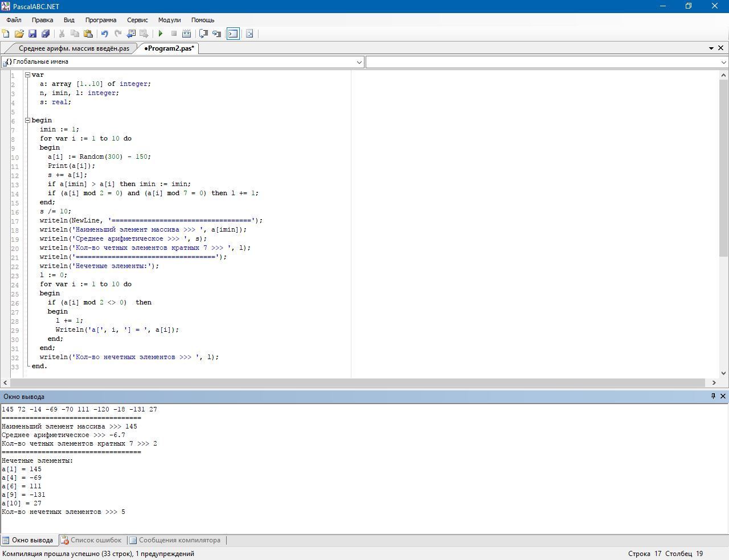Open the Помощь menu
729x560 pixels.
point(203,20)
